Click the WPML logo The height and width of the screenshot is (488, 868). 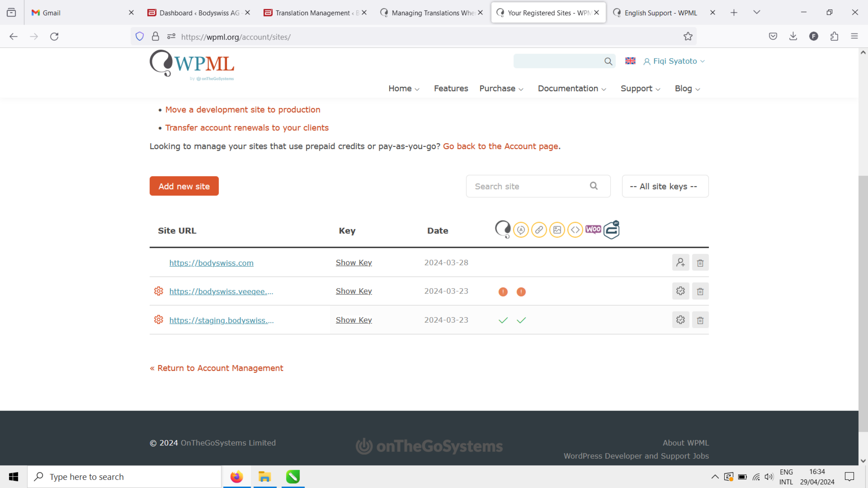[x=192, y=65]
